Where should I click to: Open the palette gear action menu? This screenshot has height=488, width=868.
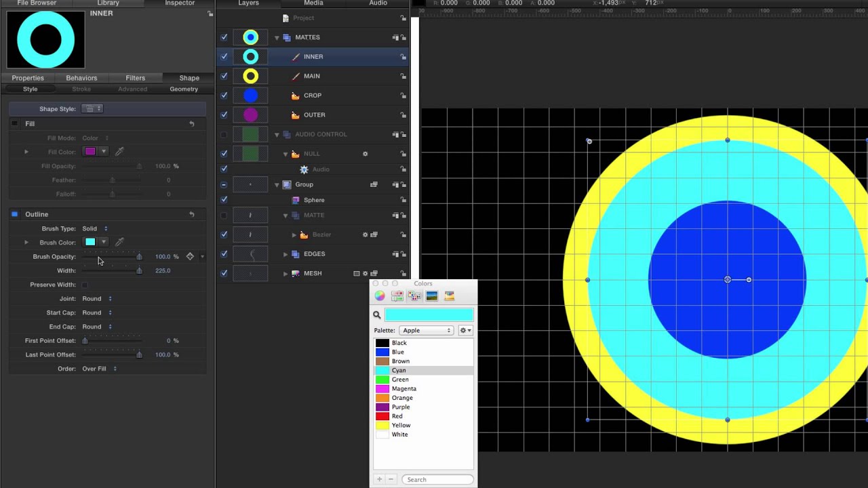(465, 330)
